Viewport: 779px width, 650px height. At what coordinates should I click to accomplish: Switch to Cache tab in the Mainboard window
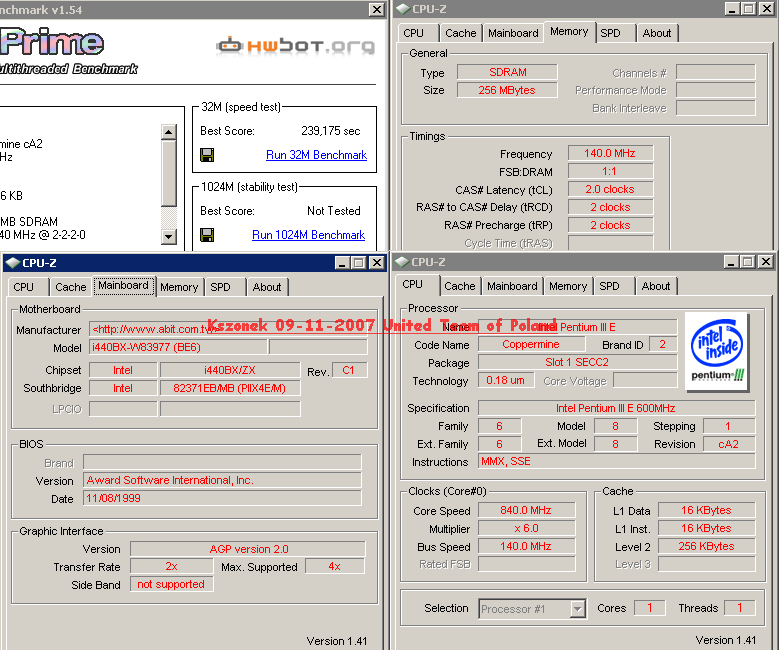pyautogui.click(x=71, y=287)
